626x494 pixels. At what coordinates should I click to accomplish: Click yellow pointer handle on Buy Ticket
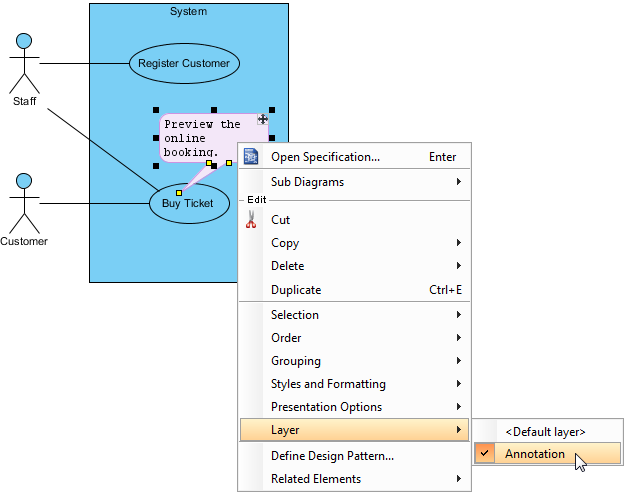tap(179, 193)
